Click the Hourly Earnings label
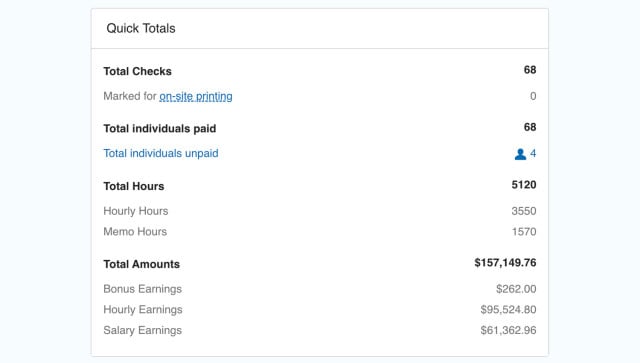The image size is (640, 363). tap(143, 310)
